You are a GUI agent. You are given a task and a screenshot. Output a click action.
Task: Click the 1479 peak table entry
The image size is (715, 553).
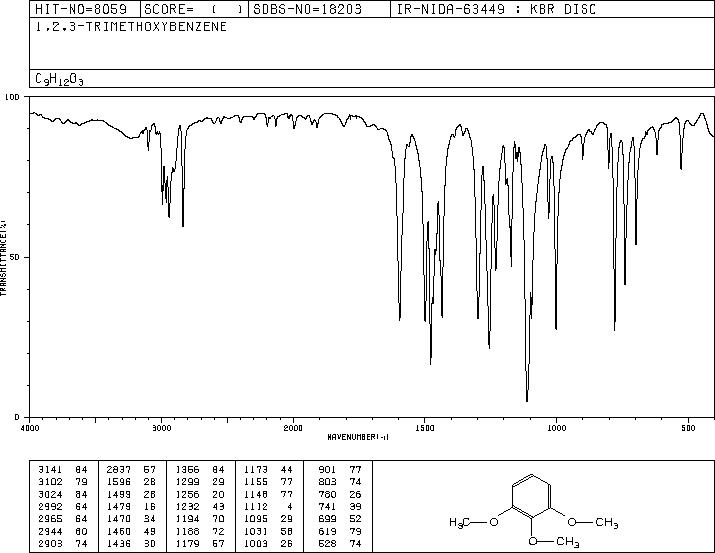click(x=131, y=506)
